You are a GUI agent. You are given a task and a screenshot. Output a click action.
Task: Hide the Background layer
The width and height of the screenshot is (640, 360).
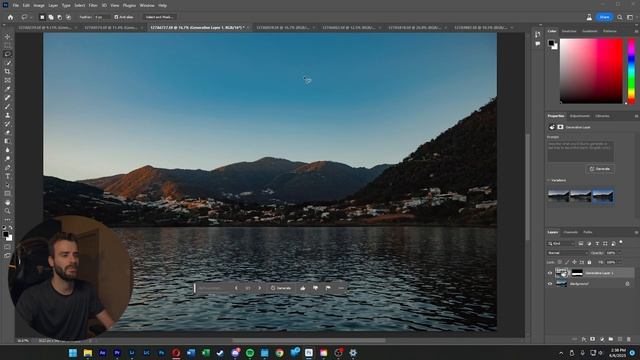click(x=550, y=284)
